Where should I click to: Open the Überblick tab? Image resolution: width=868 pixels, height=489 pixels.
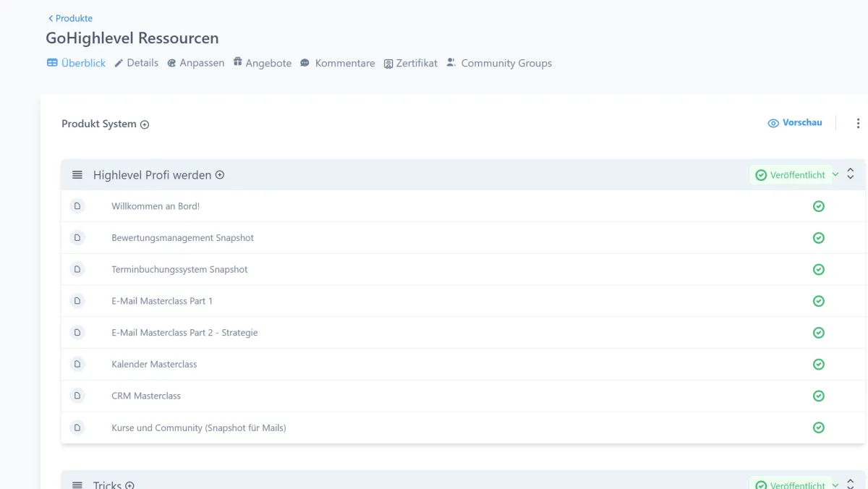76,63
